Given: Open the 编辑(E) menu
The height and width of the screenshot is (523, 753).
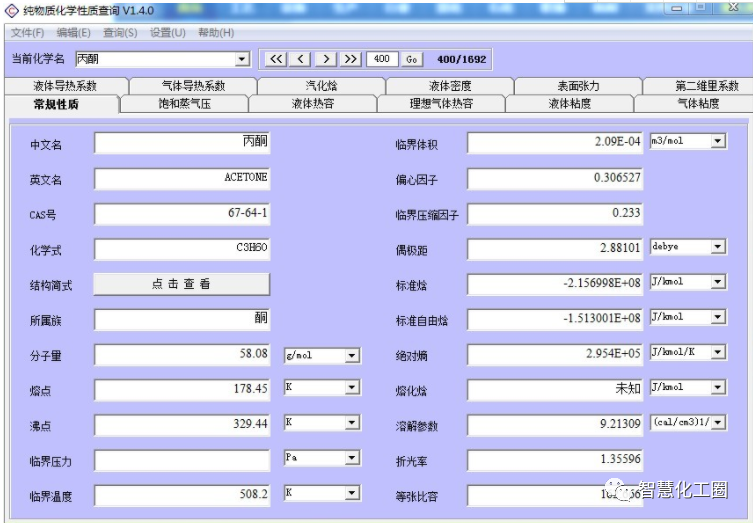Looking at the screenshot, I should click(x=73, y=33).
